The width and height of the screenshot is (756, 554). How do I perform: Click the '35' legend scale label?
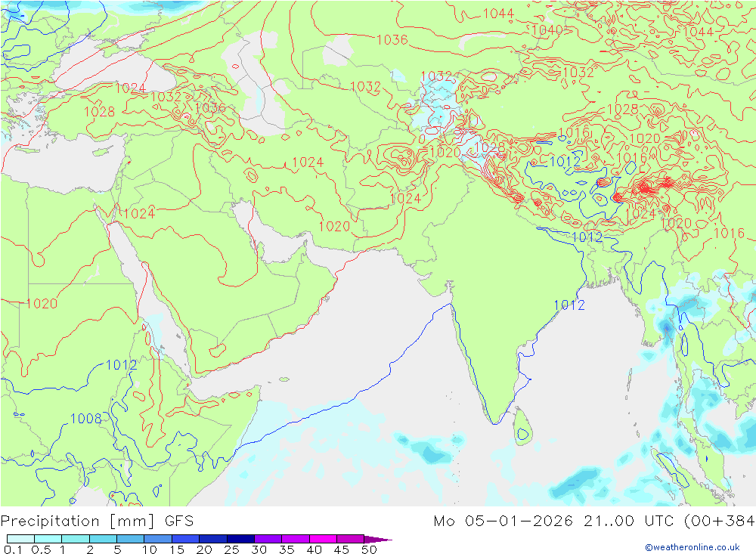click(x=287, y=549)
